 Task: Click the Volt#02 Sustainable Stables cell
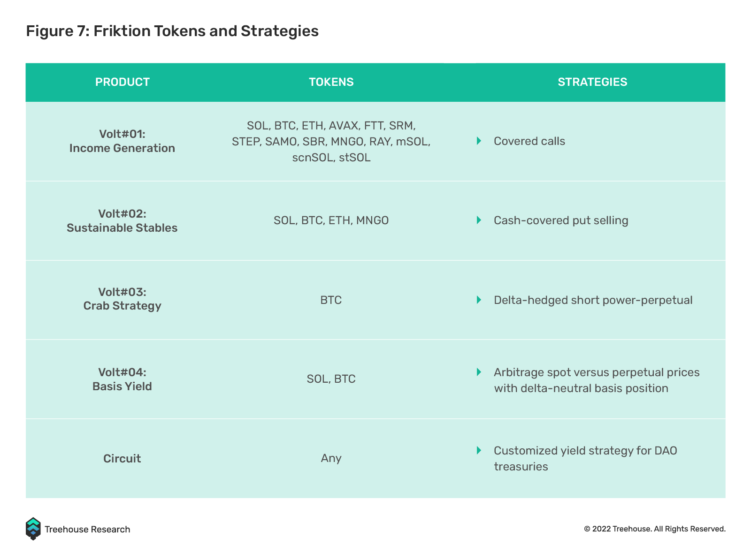(122, 221)
